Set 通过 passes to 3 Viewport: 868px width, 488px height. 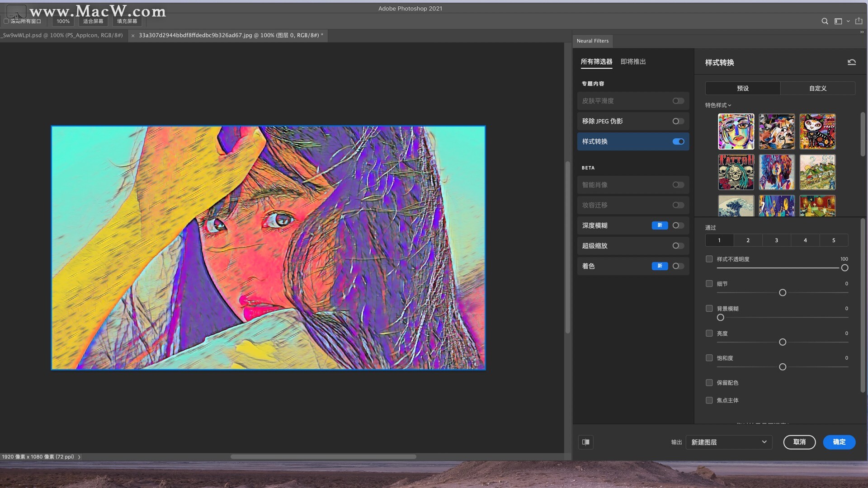[777, 240]
